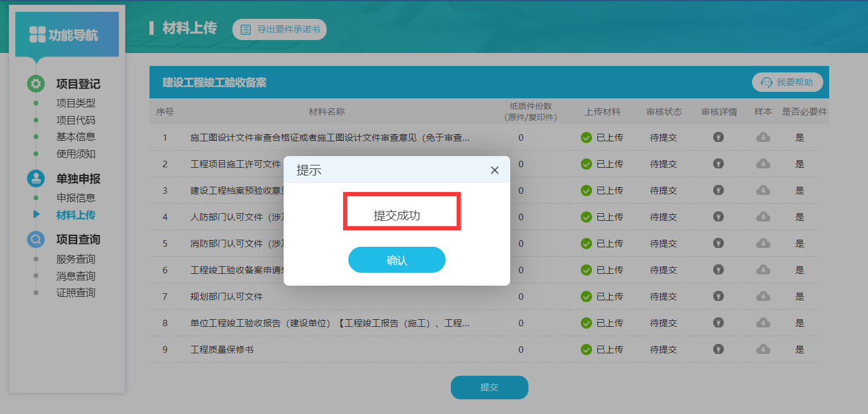Click audit detail icon for 规划部门认可文件
Image resolution: width=868 pixels, height=414 pixels.
pos(719,296)
